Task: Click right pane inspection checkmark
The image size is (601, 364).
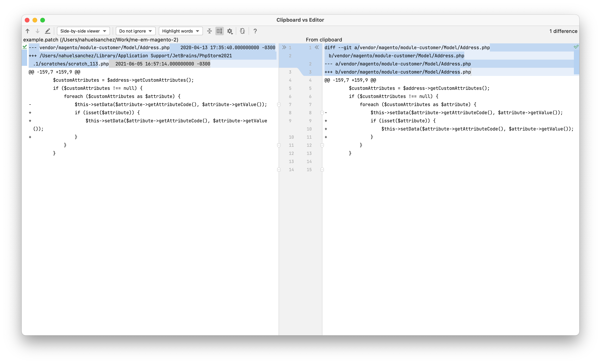Action: coord(576,47)
